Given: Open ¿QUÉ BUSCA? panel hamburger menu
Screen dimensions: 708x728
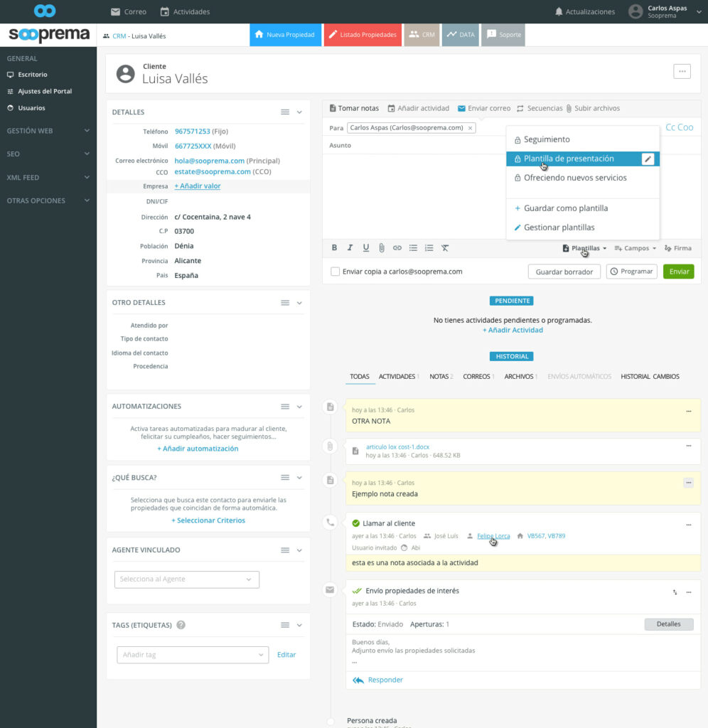Looking at the screenshot, I should 285,477.
